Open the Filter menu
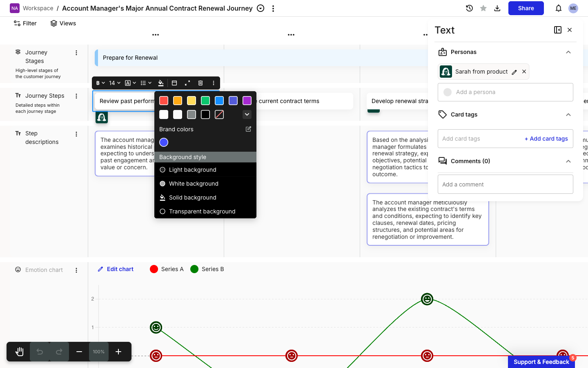588x368 pixels. tap(25, 23)
